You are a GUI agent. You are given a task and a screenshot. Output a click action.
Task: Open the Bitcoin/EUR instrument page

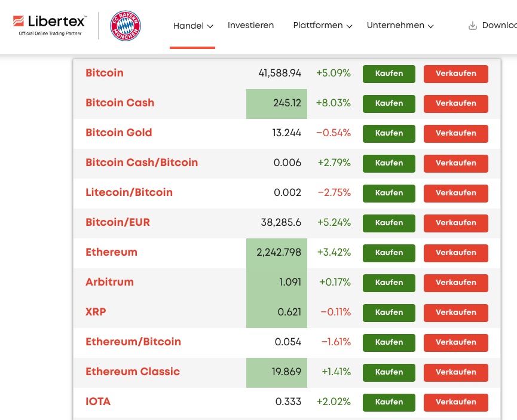[117, 222]
